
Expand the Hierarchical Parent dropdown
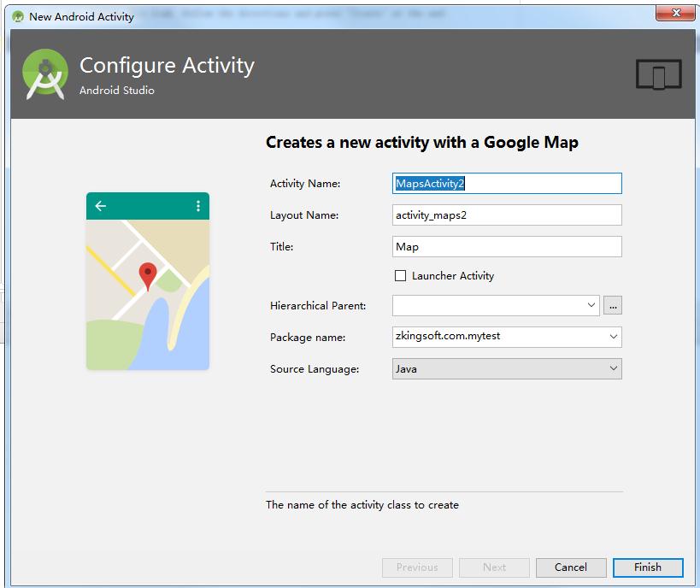tap(592, 305)
